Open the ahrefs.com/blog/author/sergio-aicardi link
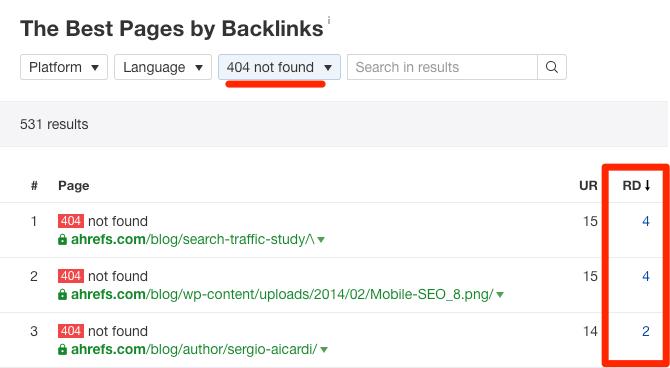Image resolution: width=670 pixels, height=368 pixels. (194, 350)
